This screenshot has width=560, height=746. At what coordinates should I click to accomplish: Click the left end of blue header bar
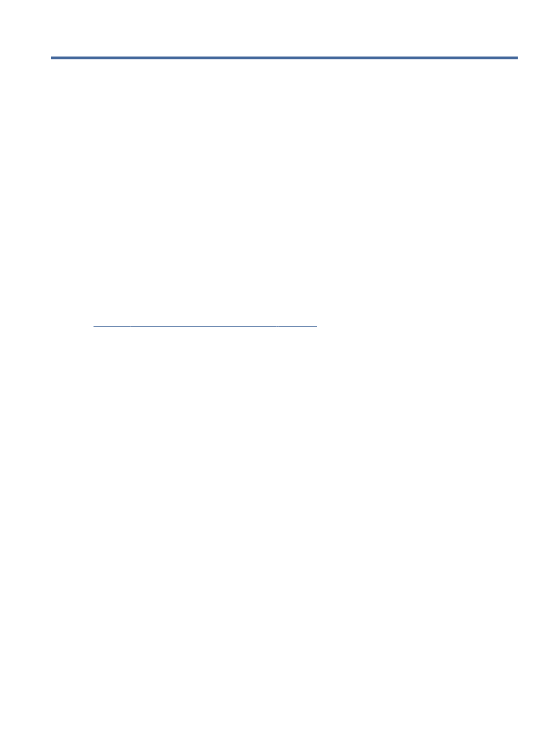click(x=52, y=58)
